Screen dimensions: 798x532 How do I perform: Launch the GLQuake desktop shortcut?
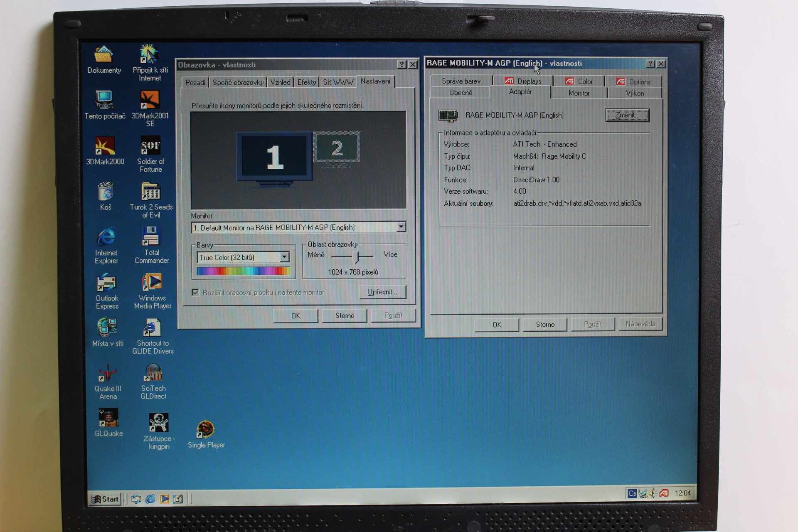[x=108, y=423]
